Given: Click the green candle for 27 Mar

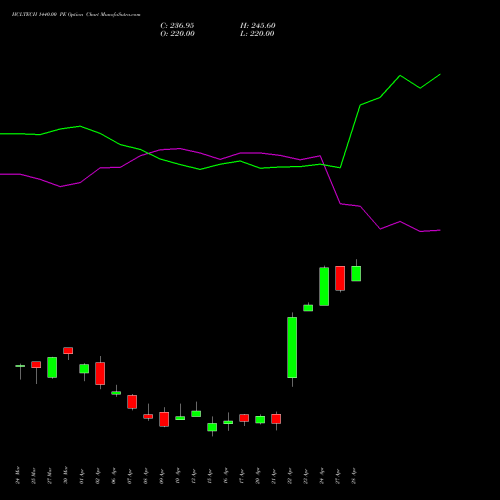Looking at the screenshot, I should pos(52,367).
